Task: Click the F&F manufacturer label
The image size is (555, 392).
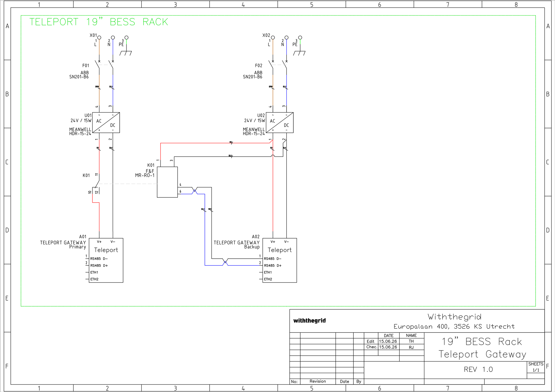Action: click(x=150, y=171)
